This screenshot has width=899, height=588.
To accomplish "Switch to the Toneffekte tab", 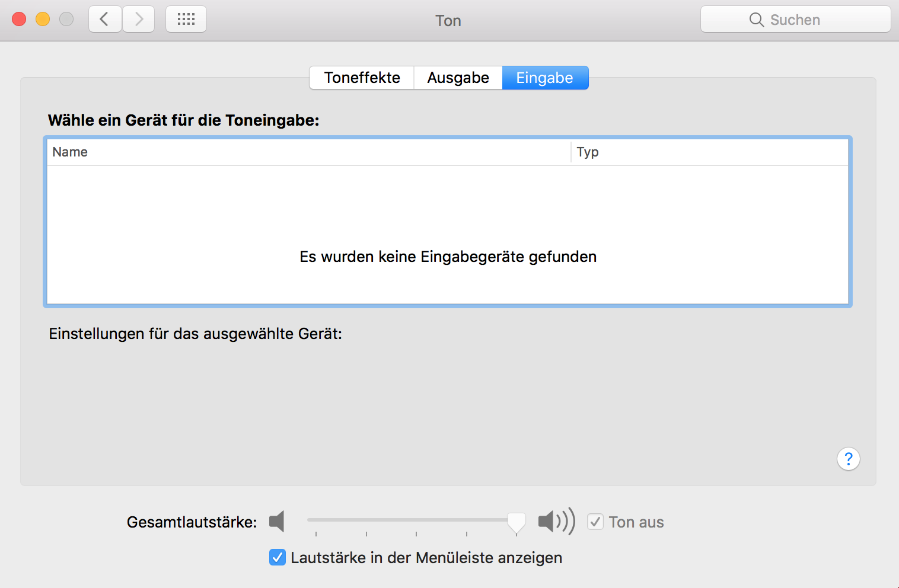I will click(x=362, y=78).
